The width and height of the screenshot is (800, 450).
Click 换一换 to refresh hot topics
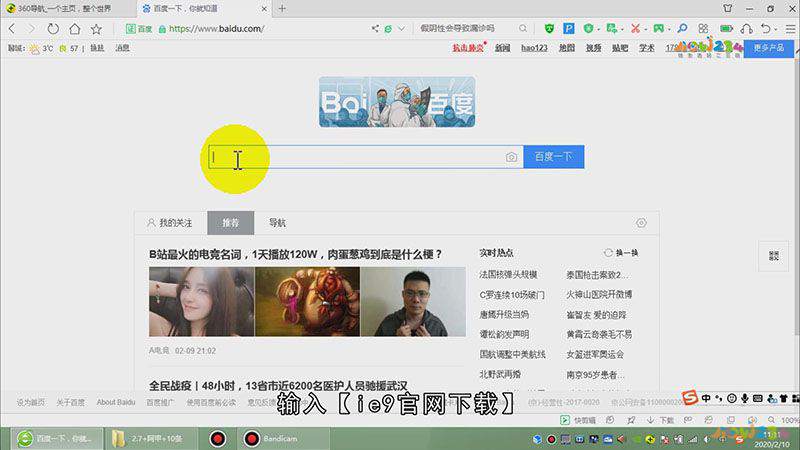[621, 253]
